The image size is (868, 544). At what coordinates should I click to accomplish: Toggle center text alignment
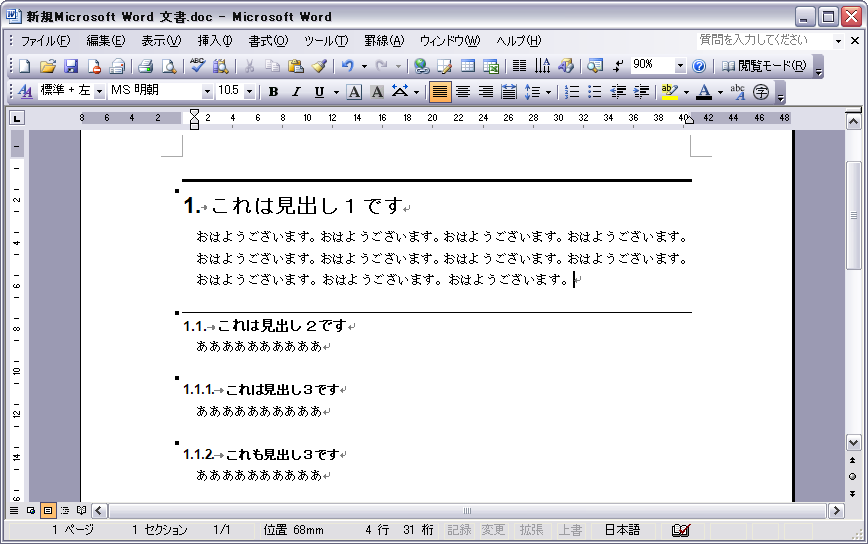point(463,92)
